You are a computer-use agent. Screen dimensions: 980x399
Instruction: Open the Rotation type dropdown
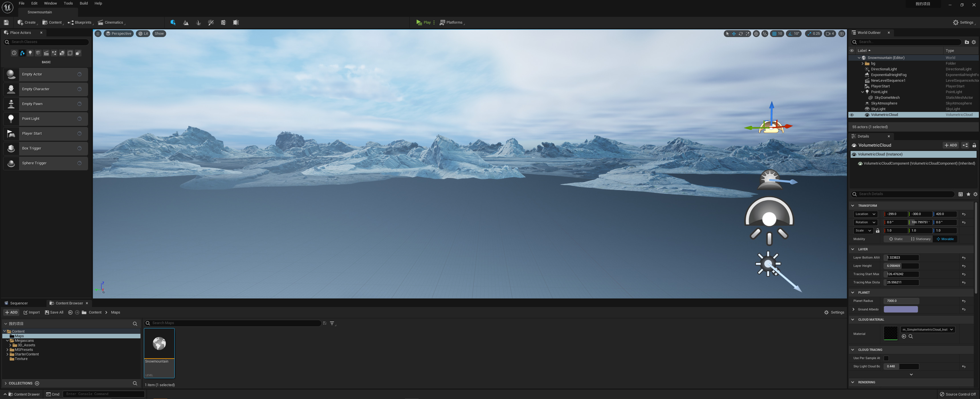(x=865, y=222)
